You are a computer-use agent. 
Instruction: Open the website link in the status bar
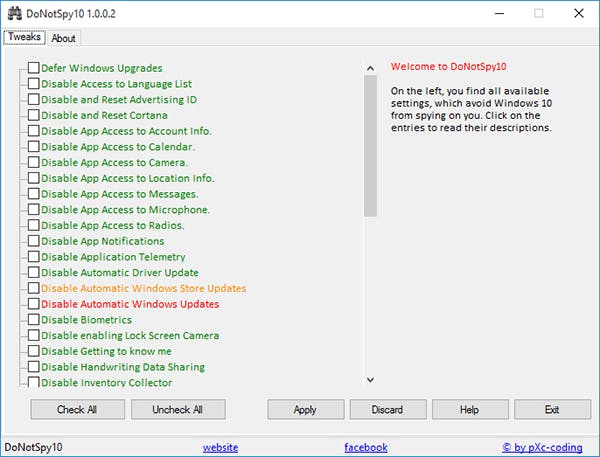(x=220, y=447)
